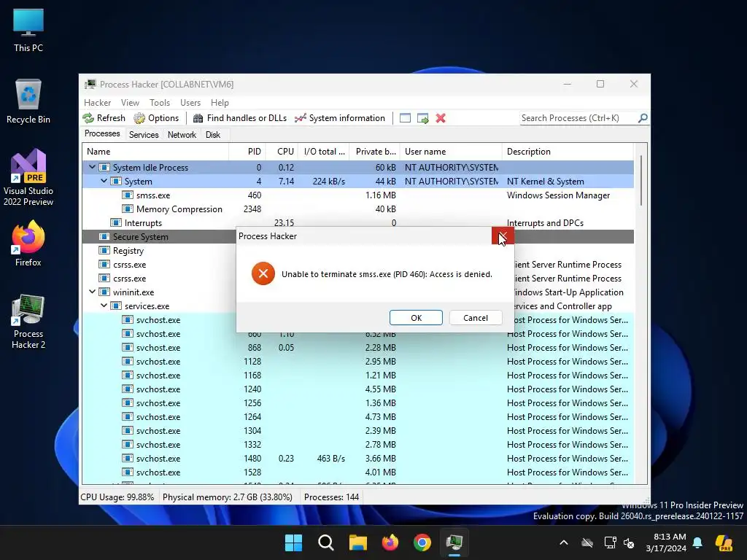This screenshot has width=747, height=560.
Task: Open the Windows Start menu
Action: point(293,542)
